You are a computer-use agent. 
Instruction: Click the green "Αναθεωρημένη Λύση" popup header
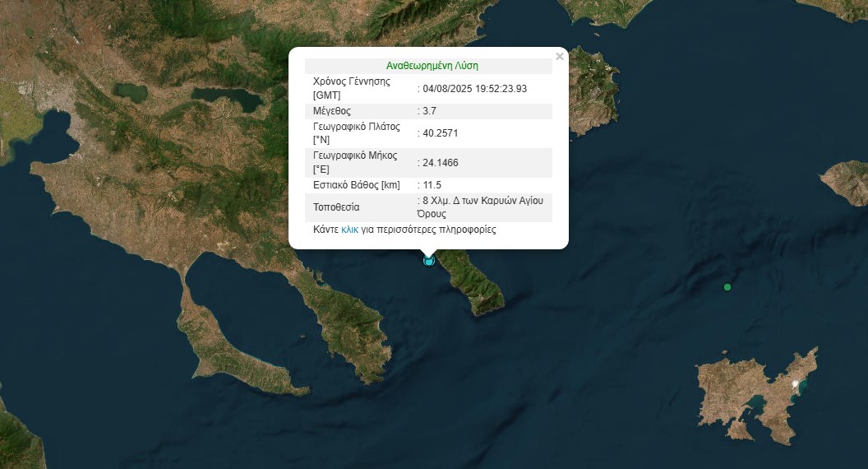point(432,66)
